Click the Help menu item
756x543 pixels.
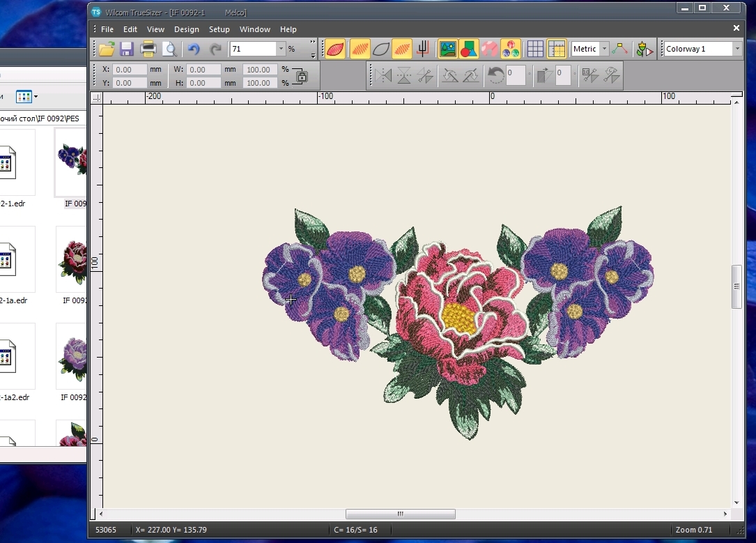tap(288, 29)
